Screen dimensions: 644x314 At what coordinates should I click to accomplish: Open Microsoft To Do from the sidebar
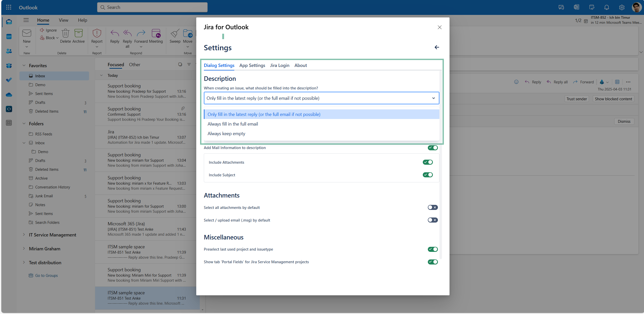9,80
